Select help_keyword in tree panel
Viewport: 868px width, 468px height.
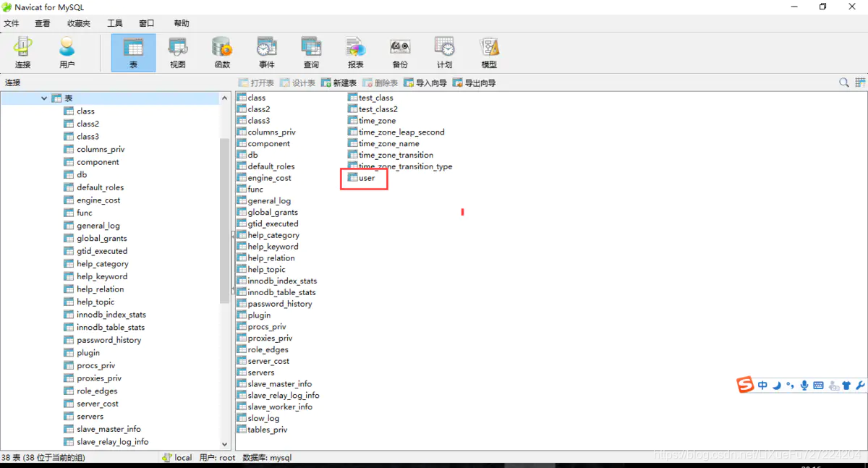coord(95,276)
